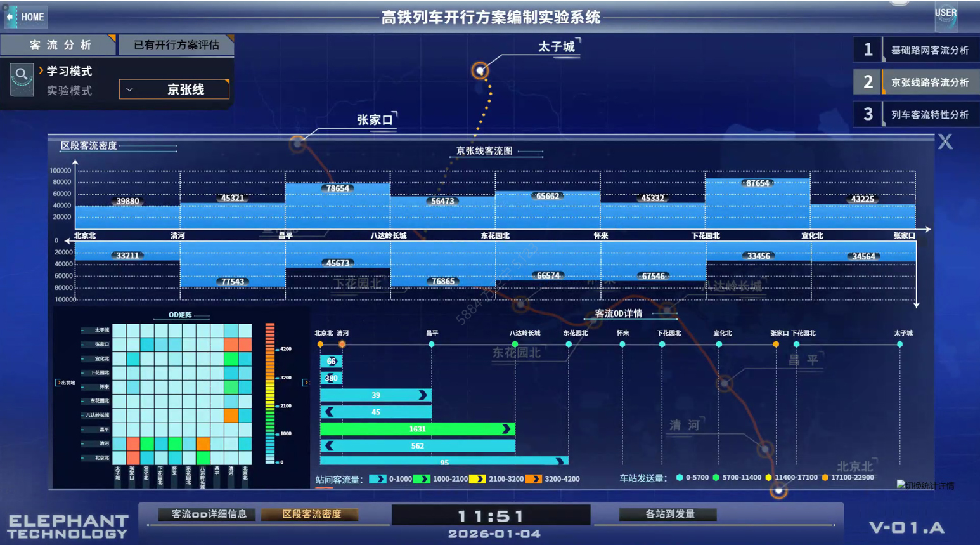This screenshot has height=545, width=980.
Task: Click the orange 张家口 station node in OD details
Action: (x=775, y=344)
